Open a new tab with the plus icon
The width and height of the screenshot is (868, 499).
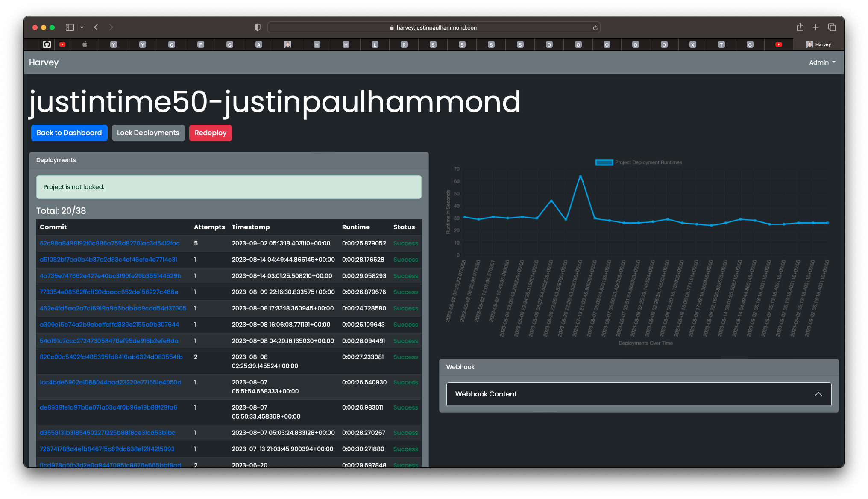(815, 27)
